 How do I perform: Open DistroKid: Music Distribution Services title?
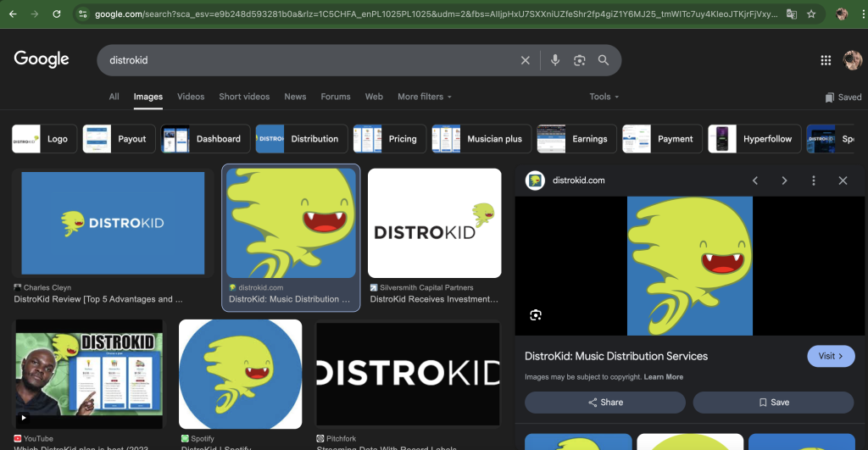point(616,356)
